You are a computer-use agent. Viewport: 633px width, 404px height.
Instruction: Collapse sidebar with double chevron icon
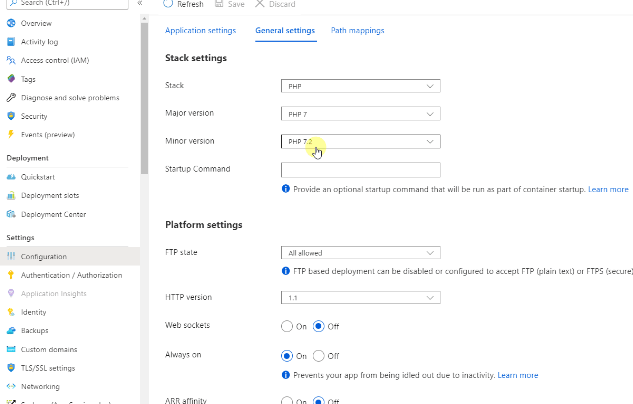point(140,3)
